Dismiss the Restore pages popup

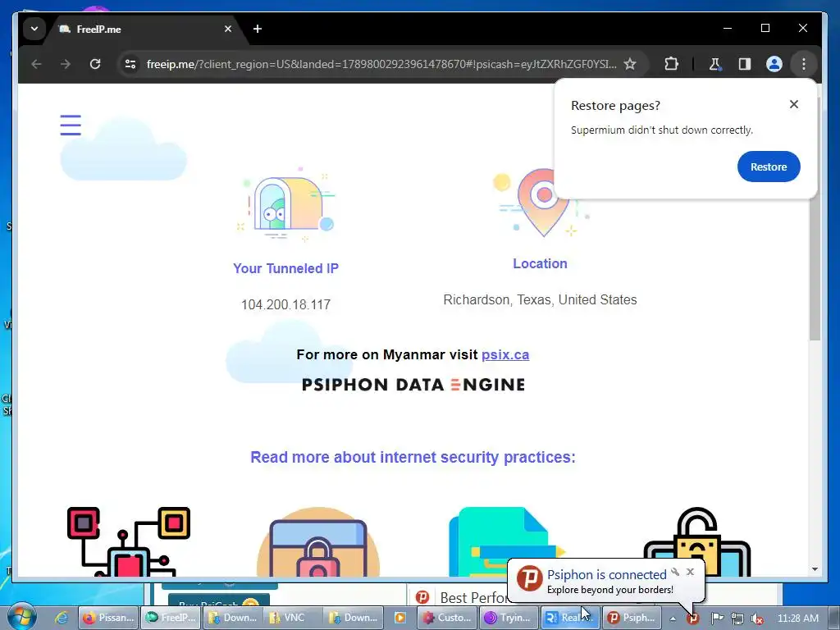tap(794, 104)
